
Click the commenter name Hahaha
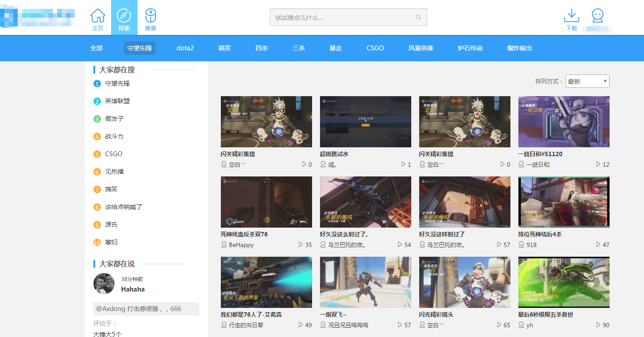[133, 289]
